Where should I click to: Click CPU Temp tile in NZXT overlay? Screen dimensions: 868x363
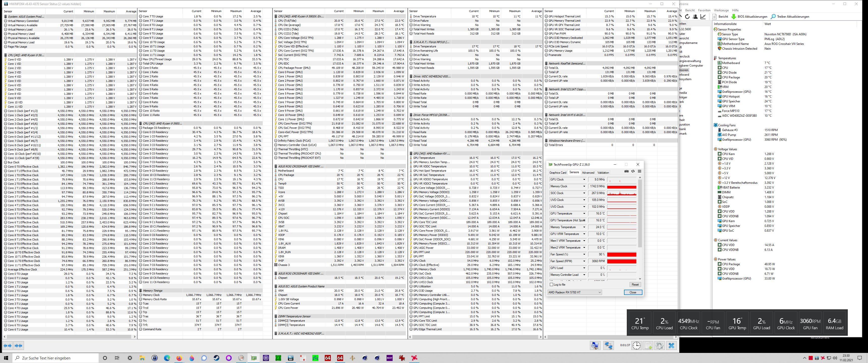click(640, 323)
